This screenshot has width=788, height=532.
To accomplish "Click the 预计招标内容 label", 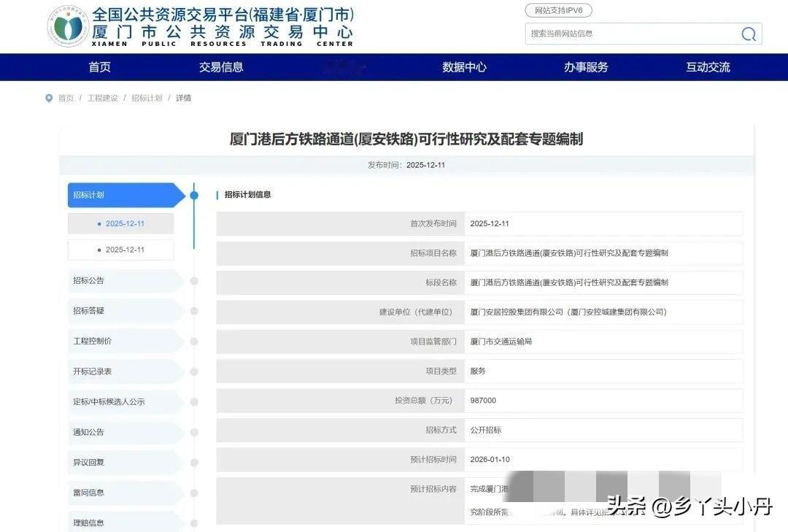I will 433,489.
